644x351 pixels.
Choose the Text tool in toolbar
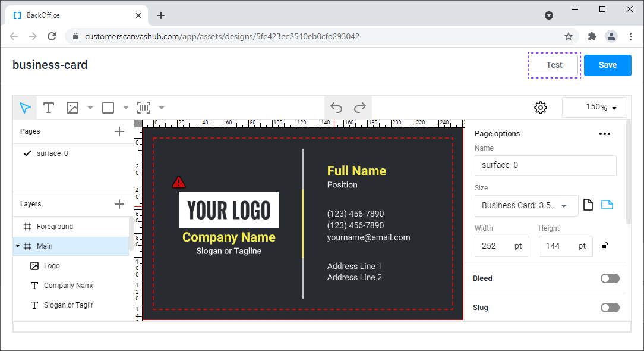point(49,108)
